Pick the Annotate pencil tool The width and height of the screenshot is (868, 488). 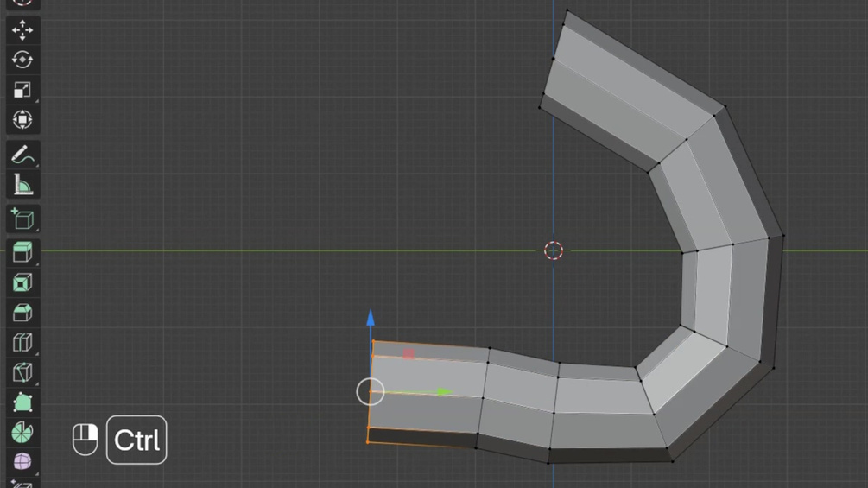(x=22, y=155)
